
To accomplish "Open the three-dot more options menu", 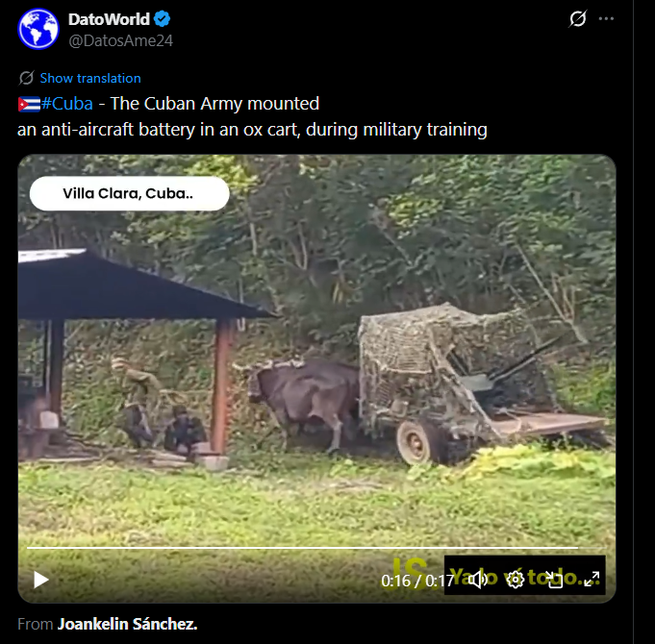I will click(x=606, y=19).
